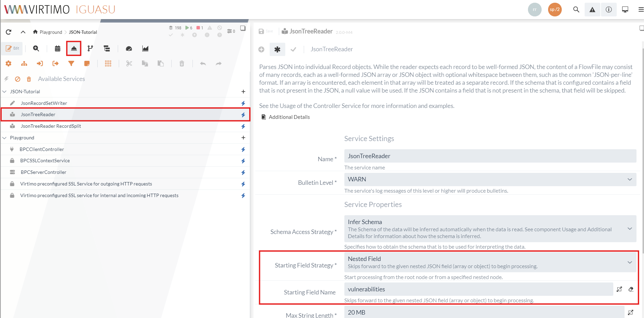Click the Starting Field Name vulnerabilities field

(x=478, y=289)
